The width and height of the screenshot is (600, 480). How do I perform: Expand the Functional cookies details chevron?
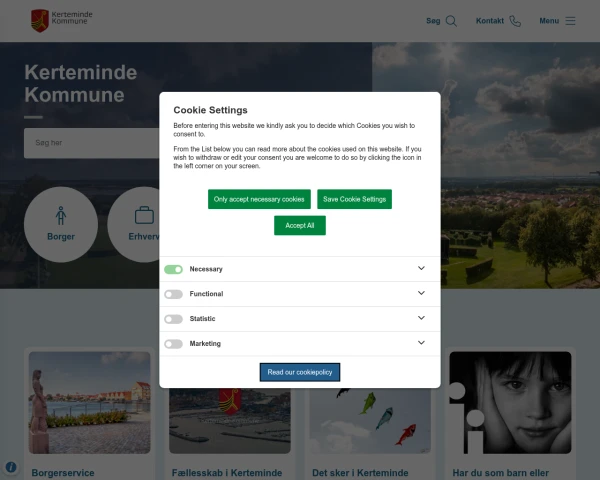[x=421, y=294]
